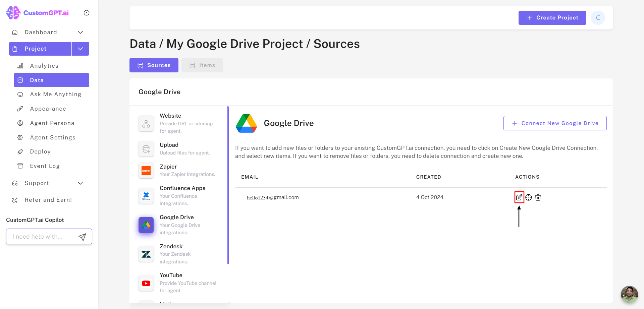Click the EMAIL column header
This screenshot has width=644, height=309.
250,177
